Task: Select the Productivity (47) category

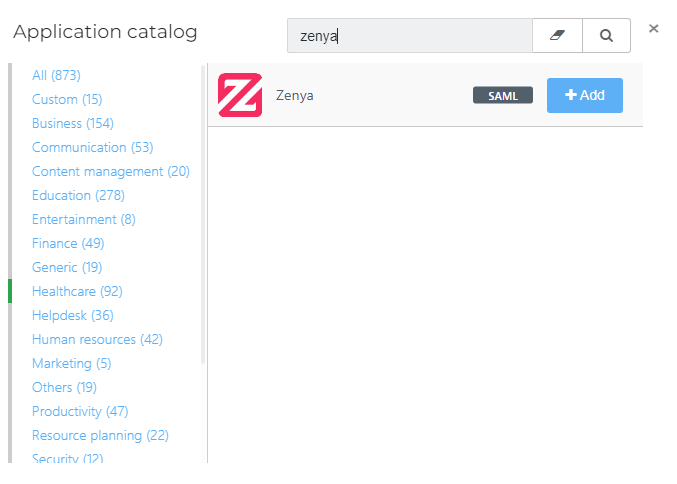Action: pyautogui.click(x=80, y=411)
